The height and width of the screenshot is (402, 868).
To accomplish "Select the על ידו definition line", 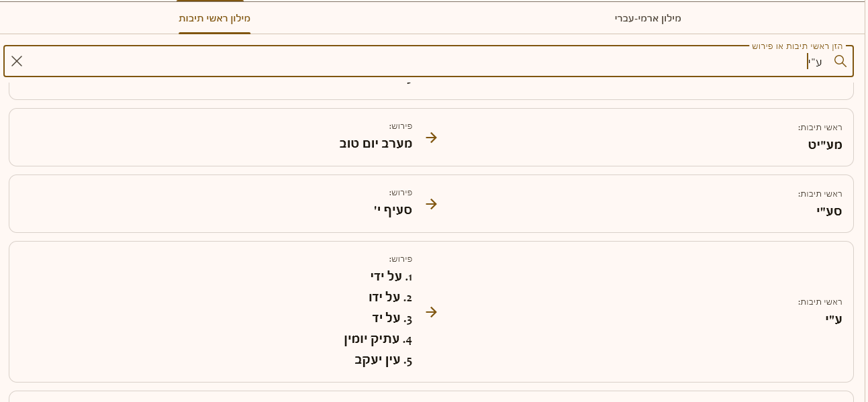I will (x=390, y=297).
